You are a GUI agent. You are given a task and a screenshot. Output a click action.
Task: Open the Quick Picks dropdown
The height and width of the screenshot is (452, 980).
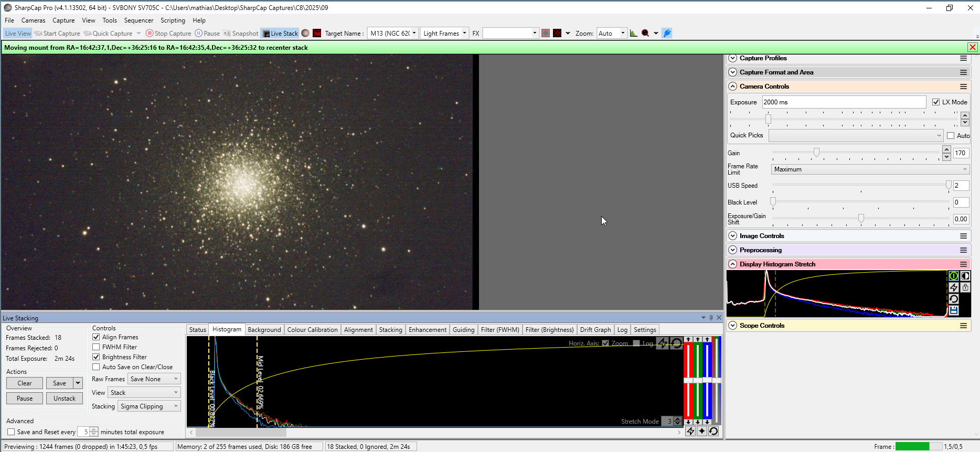[x=856, y=136]
